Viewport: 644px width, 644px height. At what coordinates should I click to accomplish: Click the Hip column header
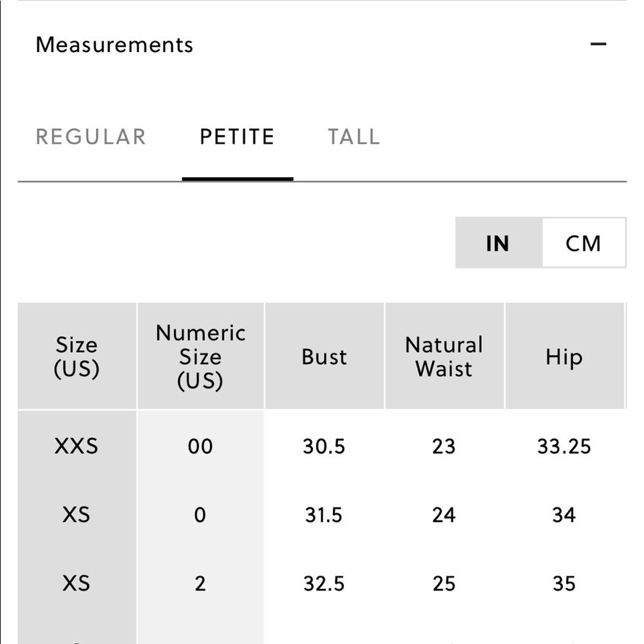564,356
